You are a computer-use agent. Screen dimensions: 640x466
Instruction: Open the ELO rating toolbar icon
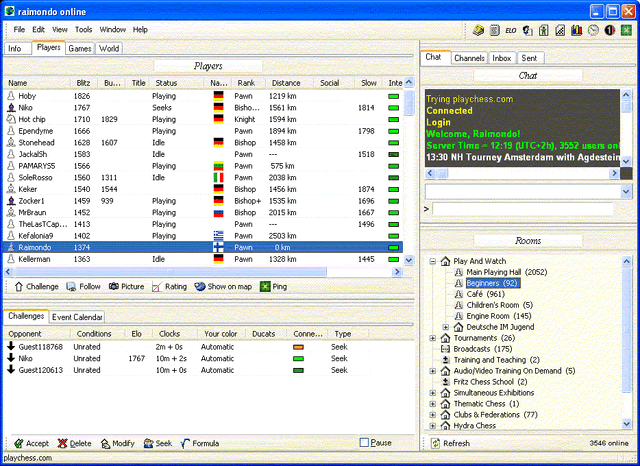pyautogui.click(x=511, y=31)
